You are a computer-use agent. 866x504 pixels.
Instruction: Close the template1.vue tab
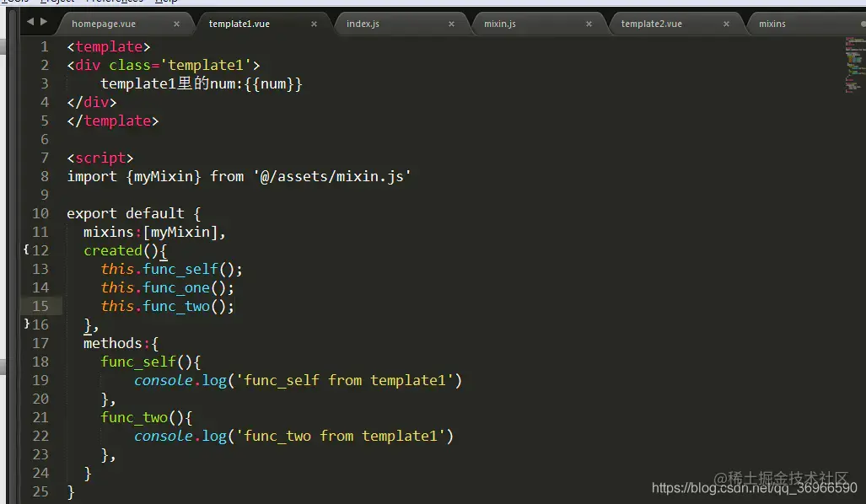313,25
